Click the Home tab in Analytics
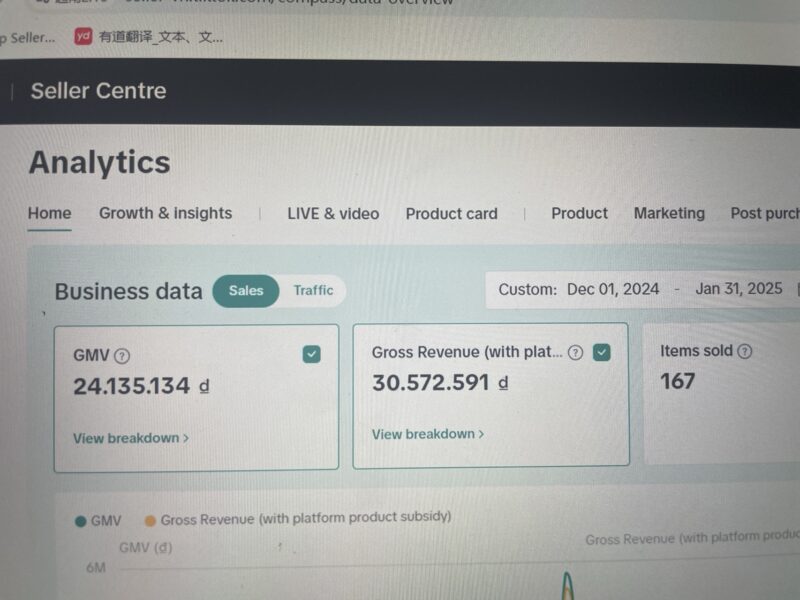 [x=49, y=213]
